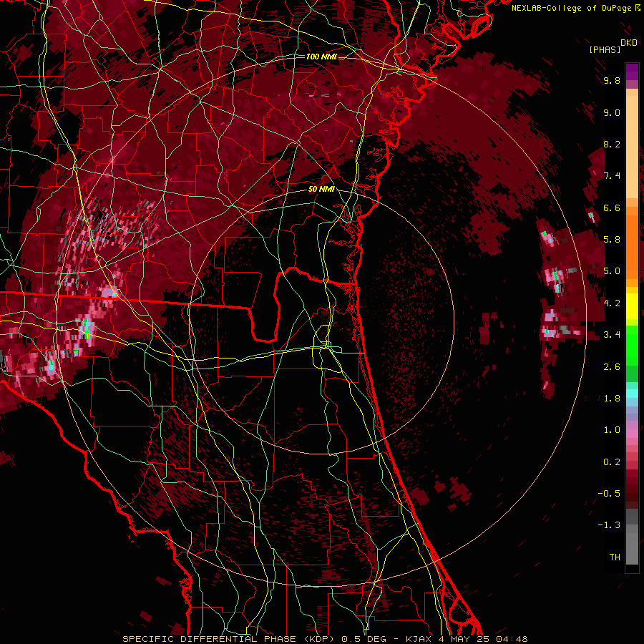The width and height of the screenshot is (644, 644).
Task: Click the -1.3 scale value
Action: point(609,525)
